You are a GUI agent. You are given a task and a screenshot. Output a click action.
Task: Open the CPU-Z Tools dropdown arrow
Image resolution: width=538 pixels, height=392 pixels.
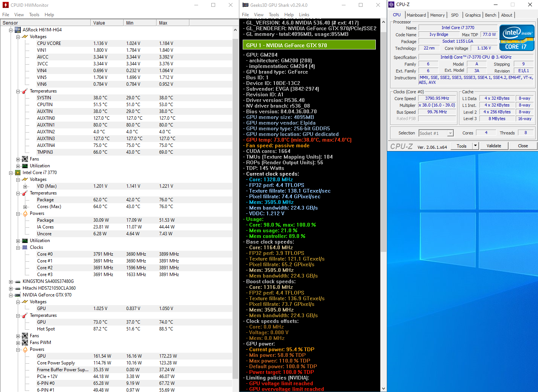tap(476, 146)
